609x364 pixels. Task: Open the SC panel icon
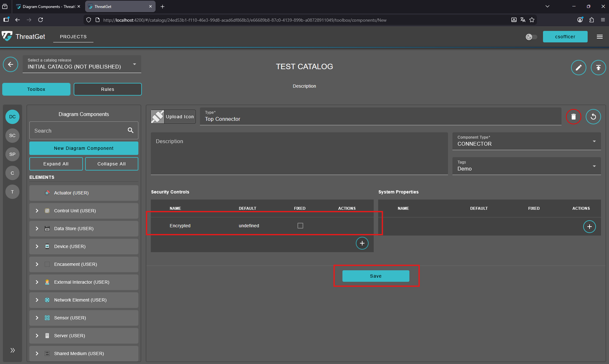pyautogui.click(x=12, y=135)
